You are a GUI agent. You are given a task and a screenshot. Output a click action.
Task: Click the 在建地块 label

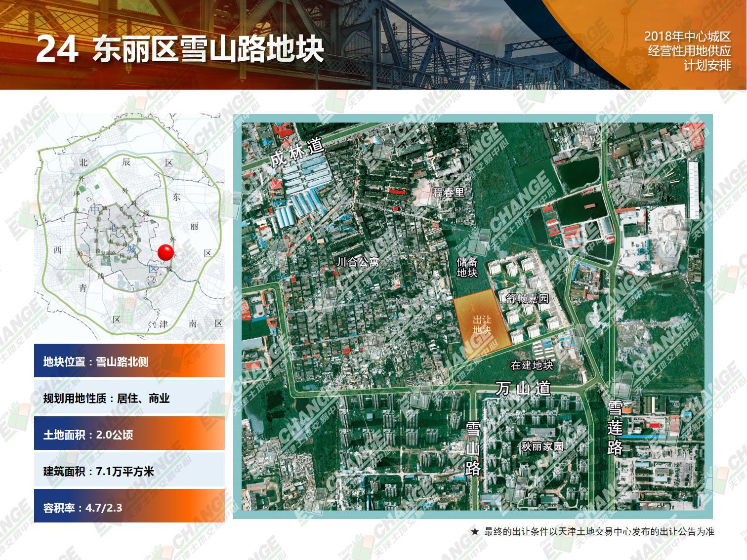(532, 365)
